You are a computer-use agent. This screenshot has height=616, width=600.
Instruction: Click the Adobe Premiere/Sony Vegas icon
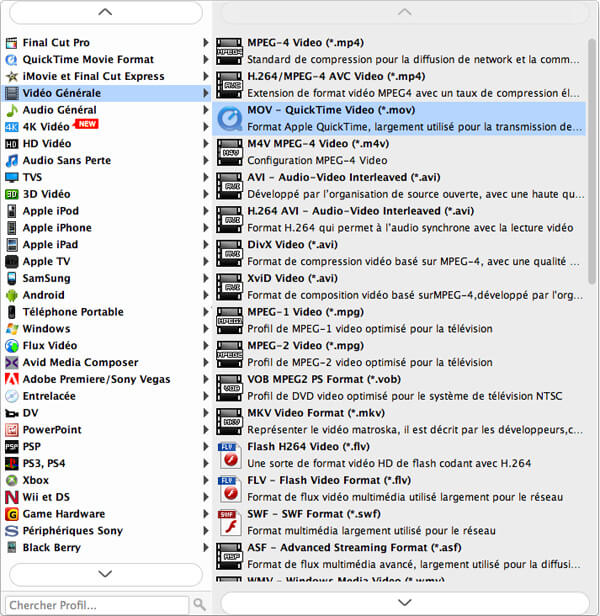[x=12, y=380]
